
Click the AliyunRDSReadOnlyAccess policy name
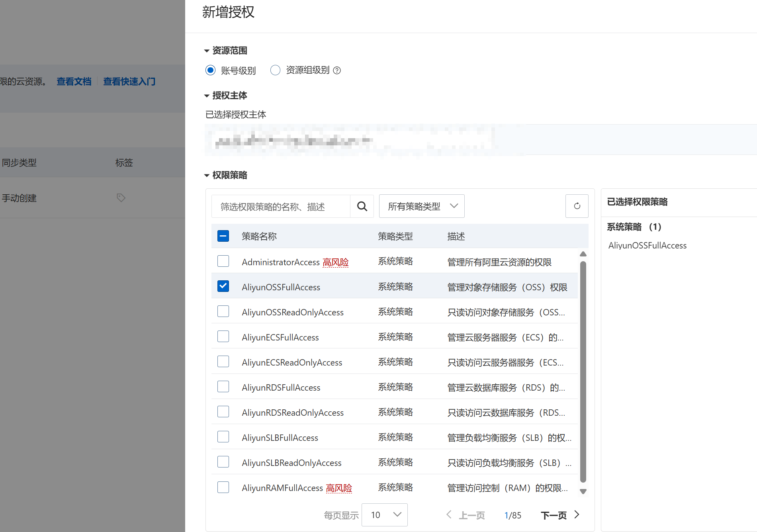tap(293, 413)
